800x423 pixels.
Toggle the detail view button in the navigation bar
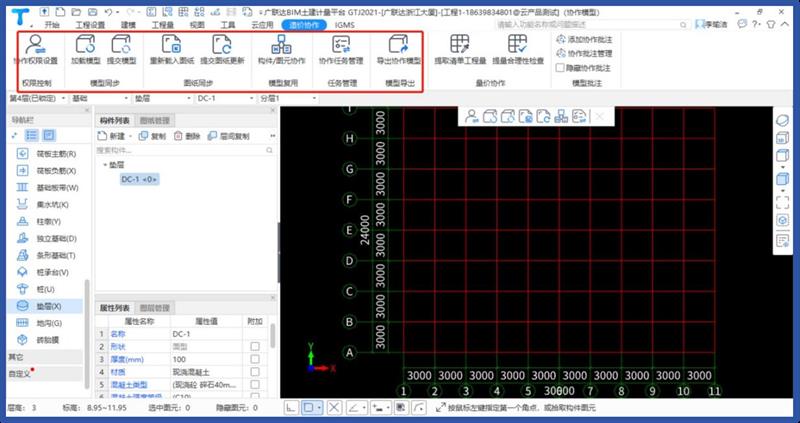tap(49, 135)
